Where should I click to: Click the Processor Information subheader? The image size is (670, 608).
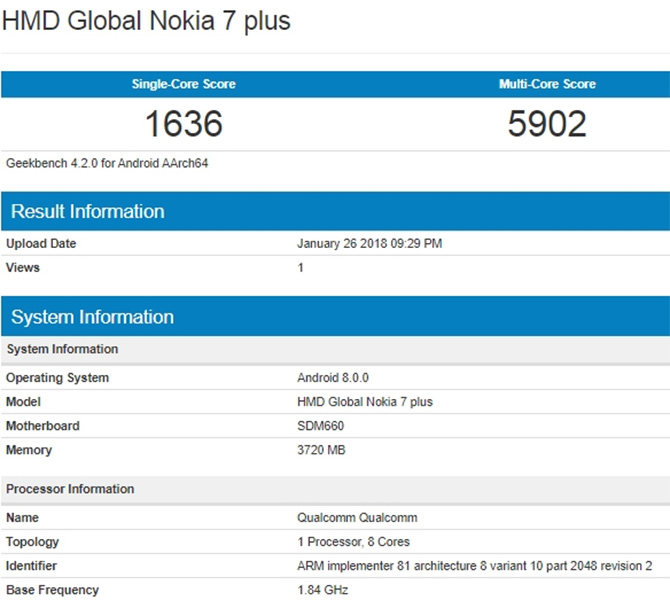(x=335, y=489)
